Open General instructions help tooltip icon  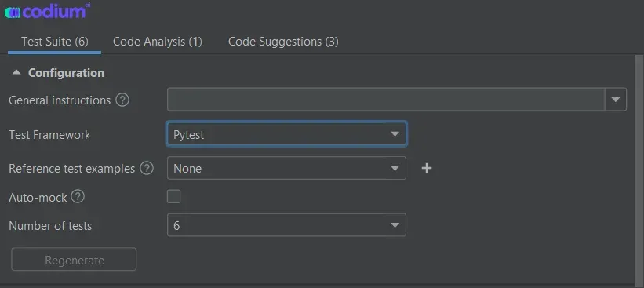[x=122, y=100]
